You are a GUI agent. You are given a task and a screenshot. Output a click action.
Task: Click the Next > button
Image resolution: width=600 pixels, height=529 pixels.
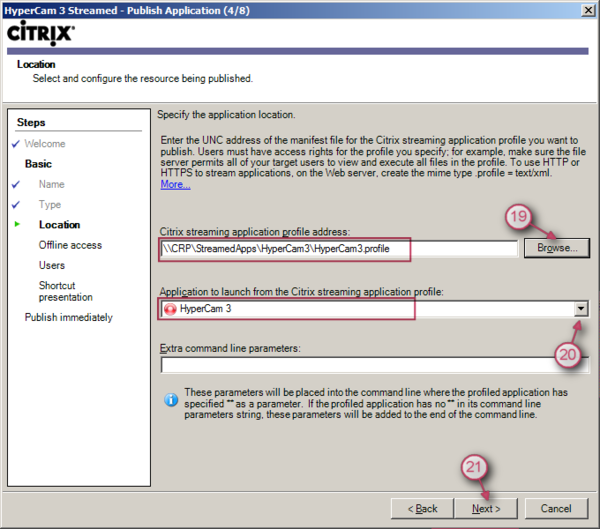click(486, 508)
